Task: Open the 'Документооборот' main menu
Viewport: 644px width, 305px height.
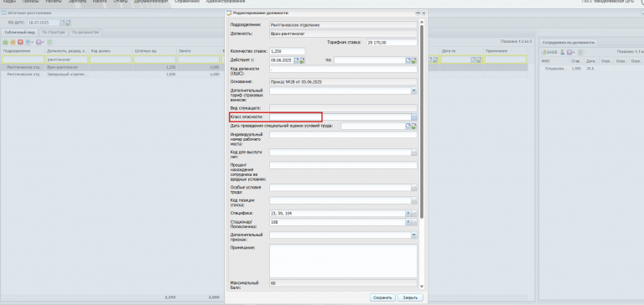Action: [151, 2]
